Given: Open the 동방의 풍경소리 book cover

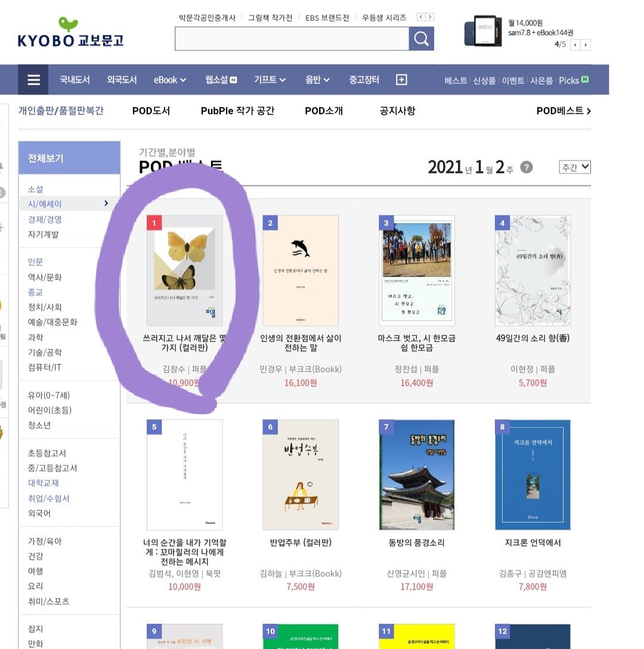Looking at the screenshot, I should coord(417,475).
